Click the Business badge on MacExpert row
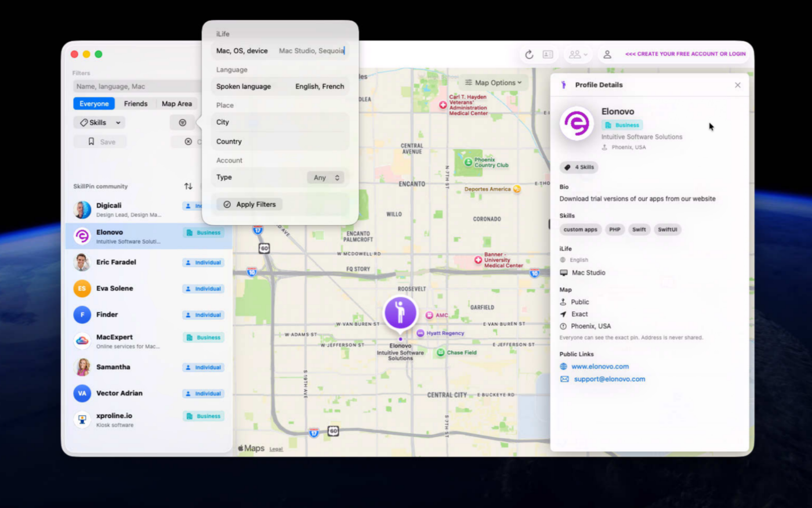 pyautogui.click(x=204, y=337)
